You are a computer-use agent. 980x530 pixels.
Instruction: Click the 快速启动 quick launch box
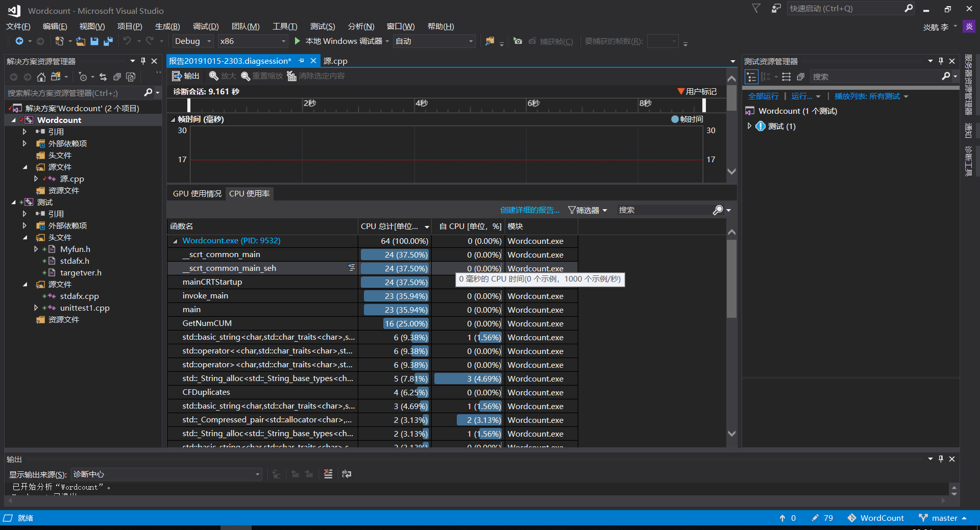[x=846, y=9]
